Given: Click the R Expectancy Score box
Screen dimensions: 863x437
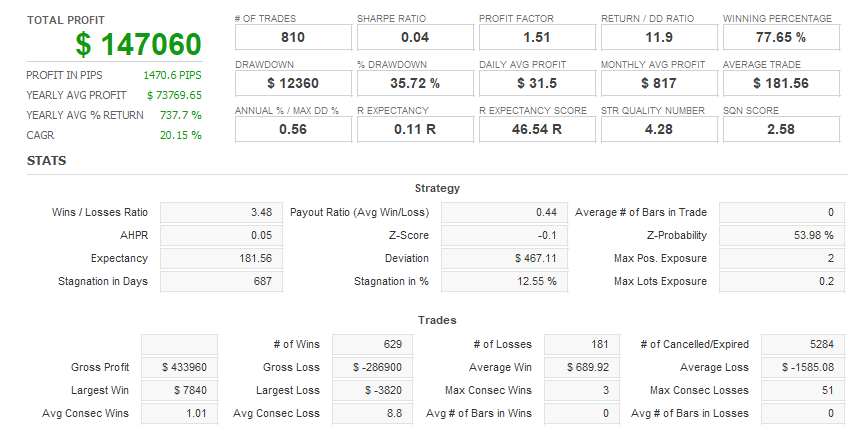Looking at the screenshot, I should (537, 129).
